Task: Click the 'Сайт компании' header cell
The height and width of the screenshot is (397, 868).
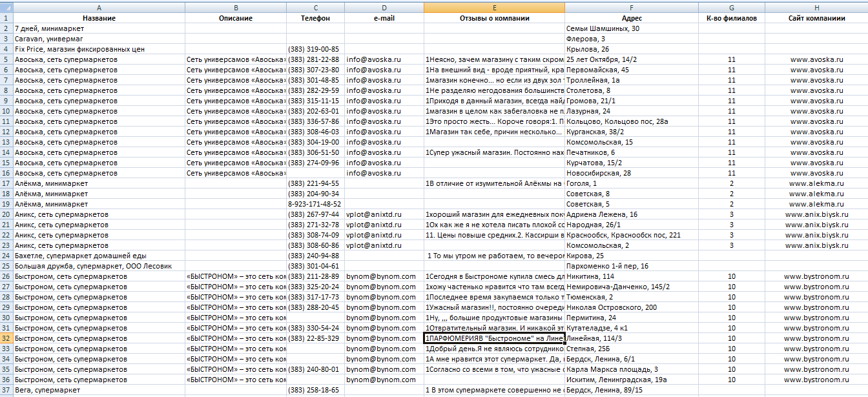Action: pyautogui.click(x=816, y=18)
